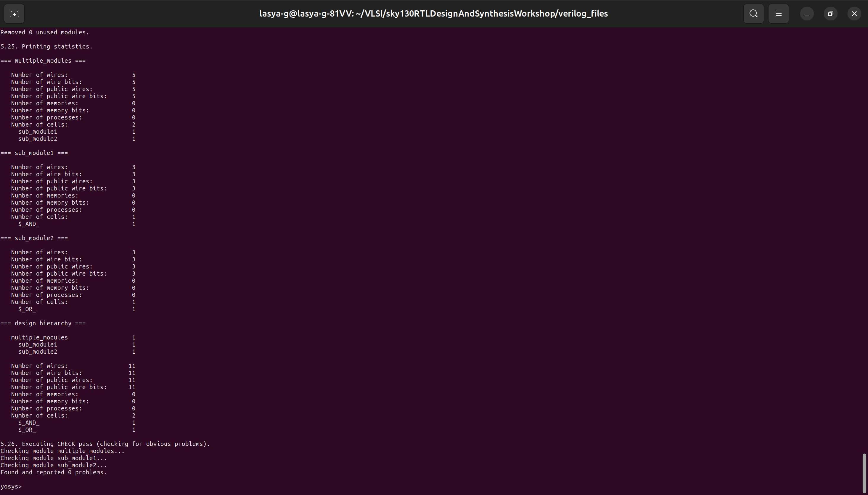Click at the yosys> command prompt

(x=11, y=486)
